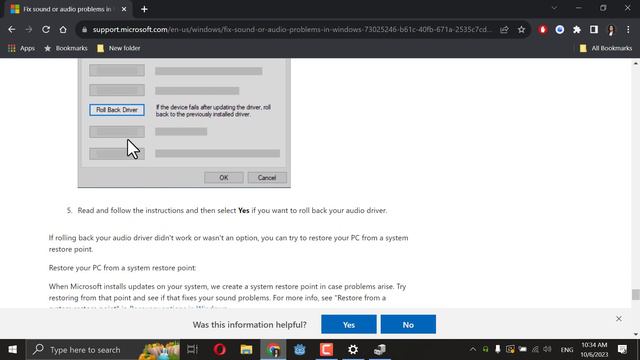Answer Yes to the helpful survey
The image size is (640, 360).
pyautogui.click(x=349, y=324)
